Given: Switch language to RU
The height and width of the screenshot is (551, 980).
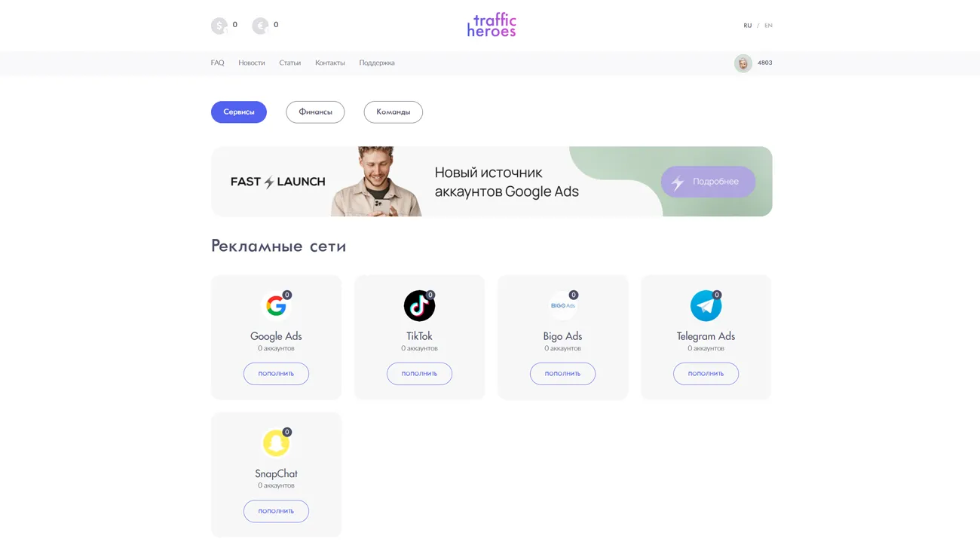Looking at the screenshot, I should (747, 26).
